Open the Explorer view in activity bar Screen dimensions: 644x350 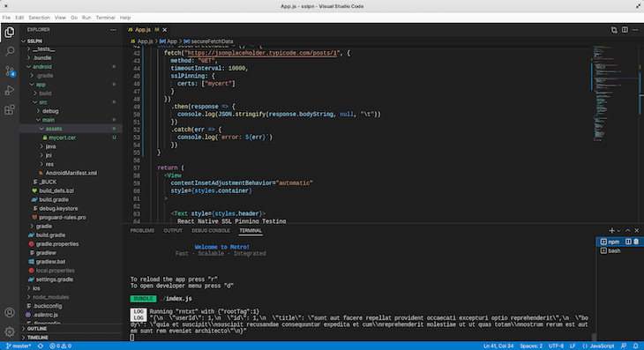pos(10,32)
